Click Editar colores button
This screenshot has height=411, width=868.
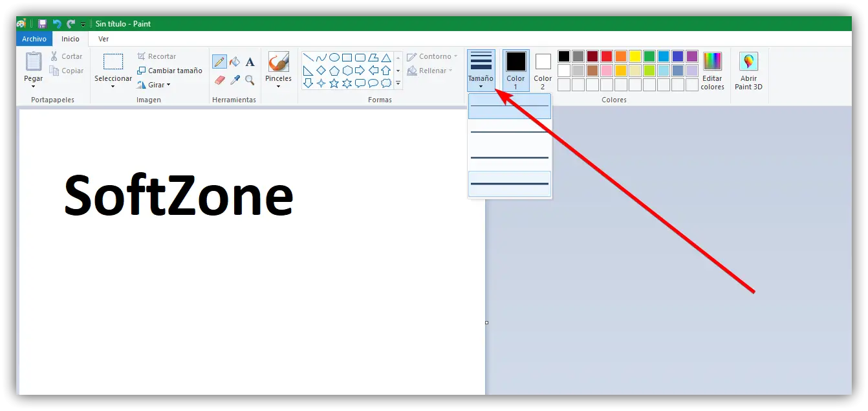click(712, 71)
